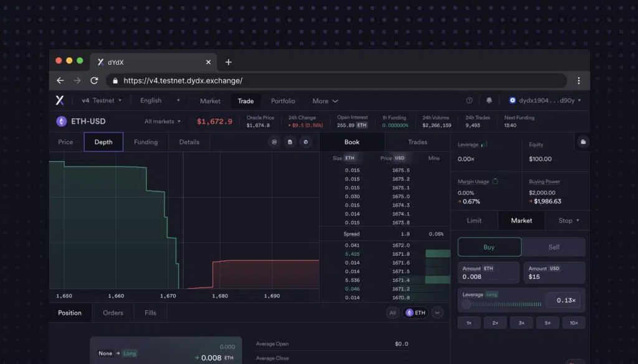Toggle order book Size unit to ETH
Screen dimensions: 638x364
[350, 158]
